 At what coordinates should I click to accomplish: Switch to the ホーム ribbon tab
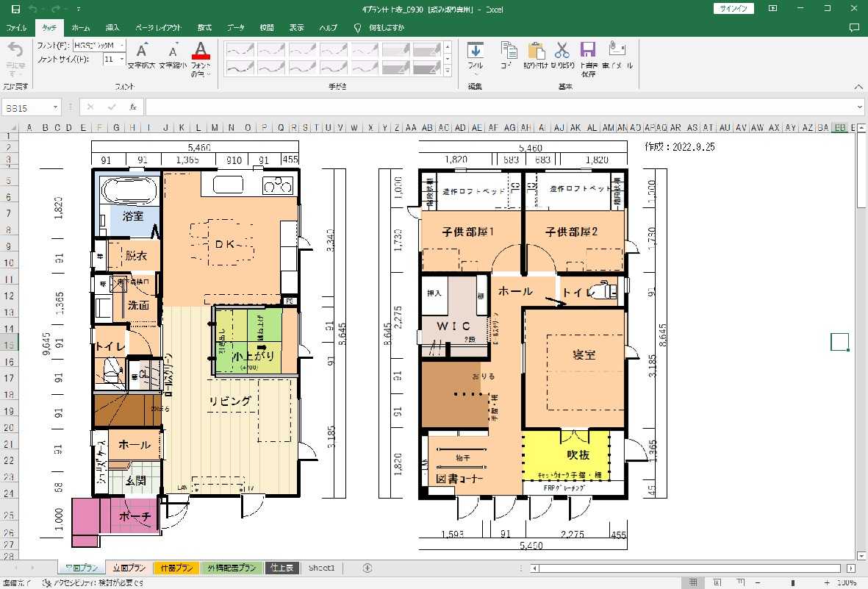80,27
